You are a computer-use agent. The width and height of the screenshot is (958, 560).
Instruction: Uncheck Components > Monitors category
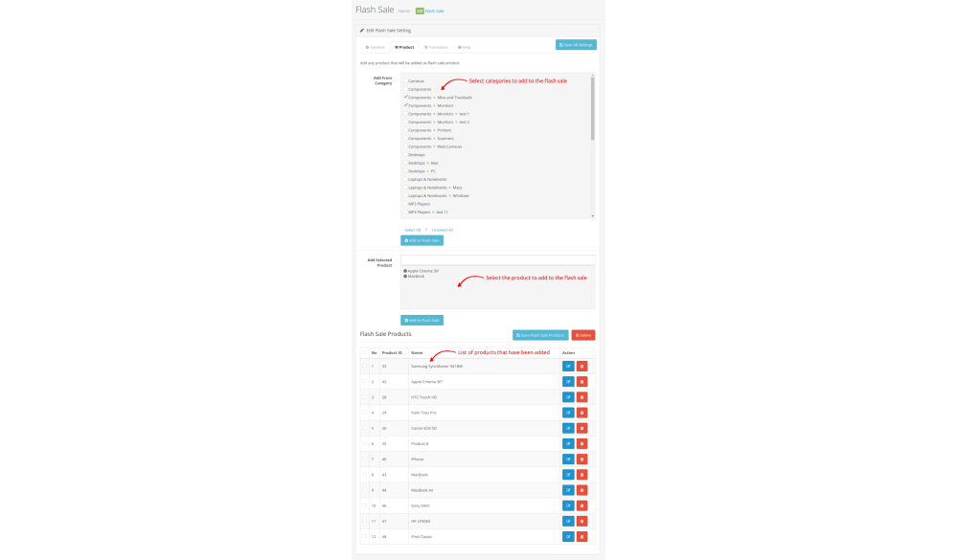coord(405,105)
